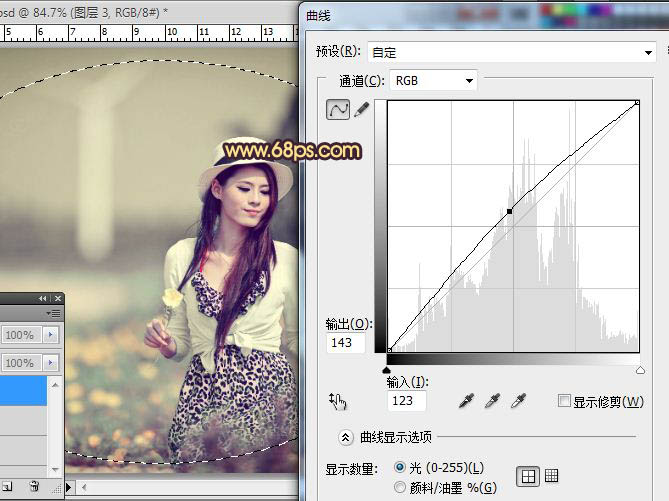Switch to the detailed 10x10 grid icon

(551, 476)
